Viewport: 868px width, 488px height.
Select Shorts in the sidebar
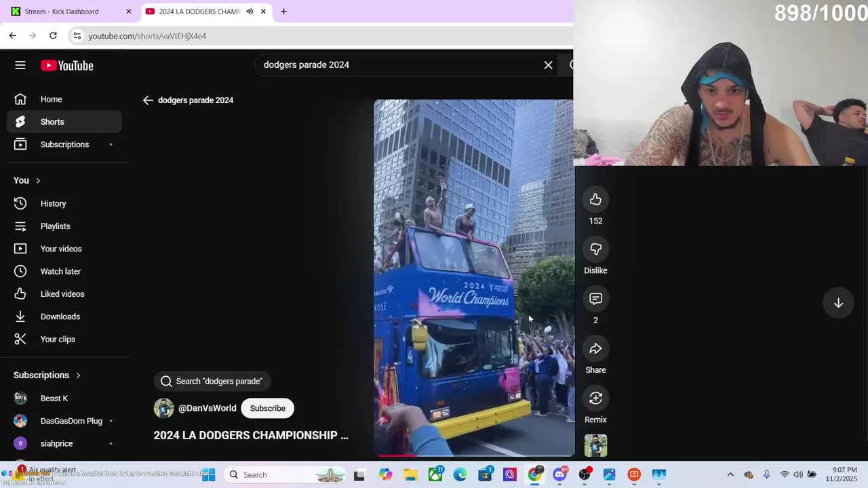tap(64, 122)
